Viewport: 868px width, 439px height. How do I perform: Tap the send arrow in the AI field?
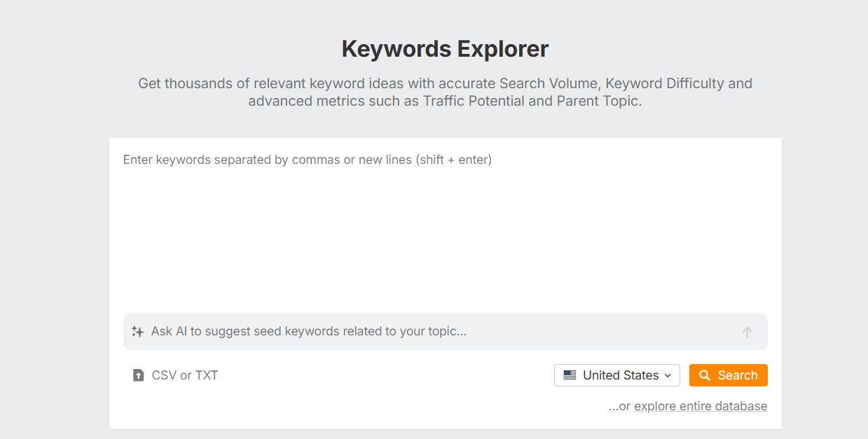click(747, 330)
